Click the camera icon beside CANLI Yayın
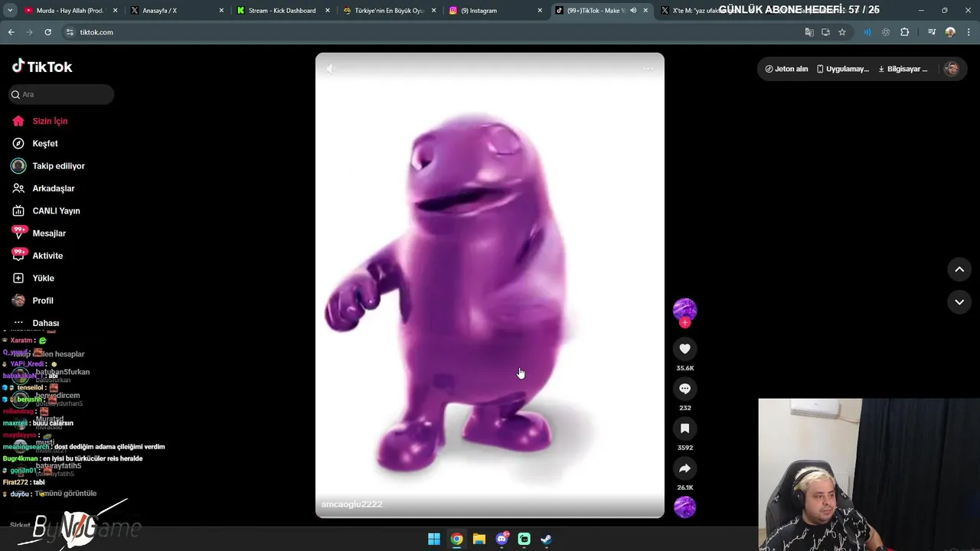This screenshot has width=980, height=551. (x=18, y=210)
